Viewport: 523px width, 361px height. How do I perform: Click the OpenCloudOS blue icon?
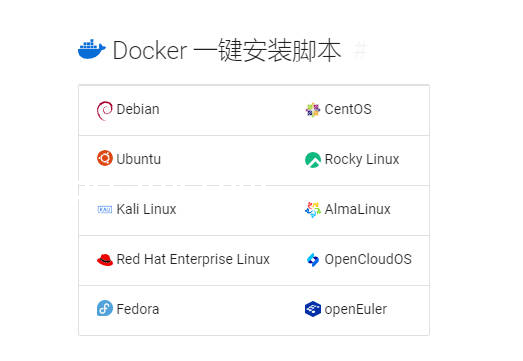coord(313,260)
